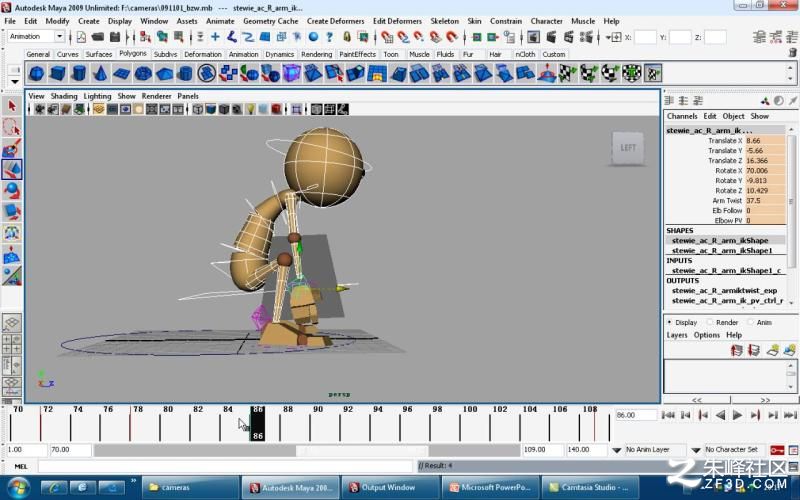Viewport: 800px width, 500px height.
Task: Create a polygon cylinder from the shelf
Action: 79,73
